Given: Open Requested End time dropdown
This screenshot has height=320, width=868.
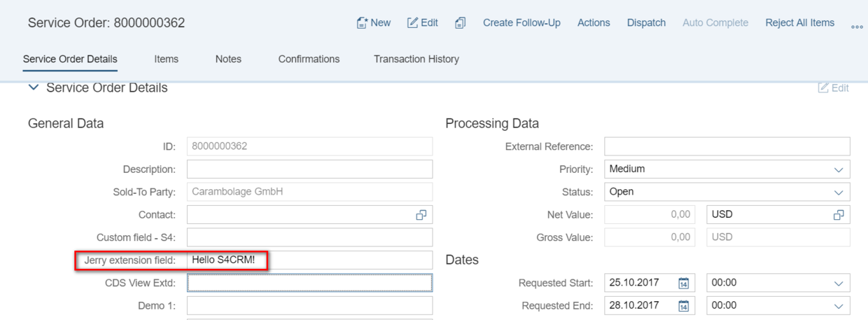Looking at the screenshot, I should point(839,306).
